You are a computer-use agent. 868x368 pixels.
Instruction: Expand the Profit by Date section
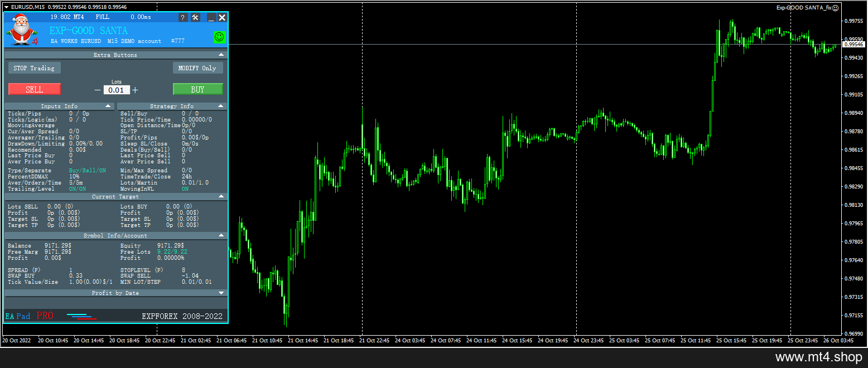pyautogui.click(x=221, y=293)
